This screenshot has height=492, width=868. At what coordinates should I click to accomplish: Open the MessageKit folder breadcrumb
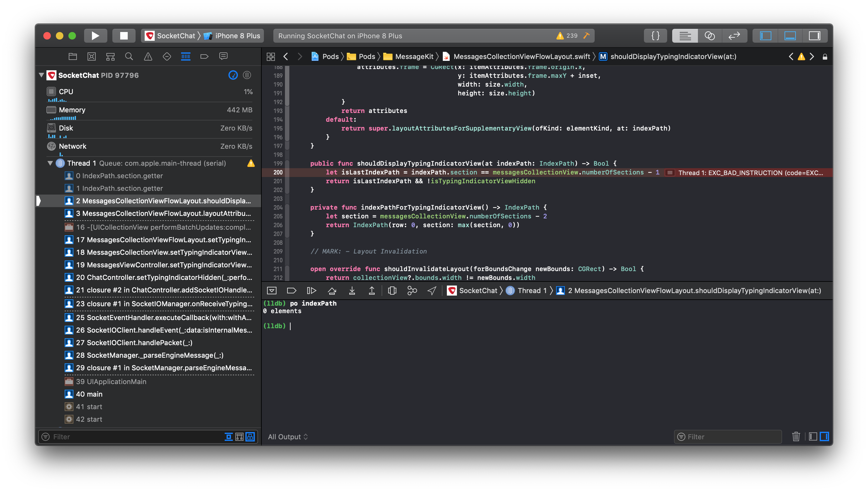[x=408, y=56]
